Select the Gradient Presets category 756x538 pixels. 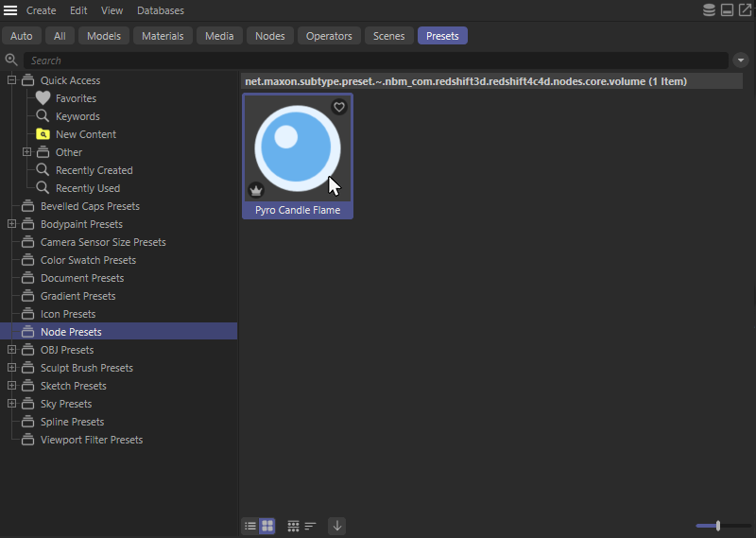(x=78, y=296)
